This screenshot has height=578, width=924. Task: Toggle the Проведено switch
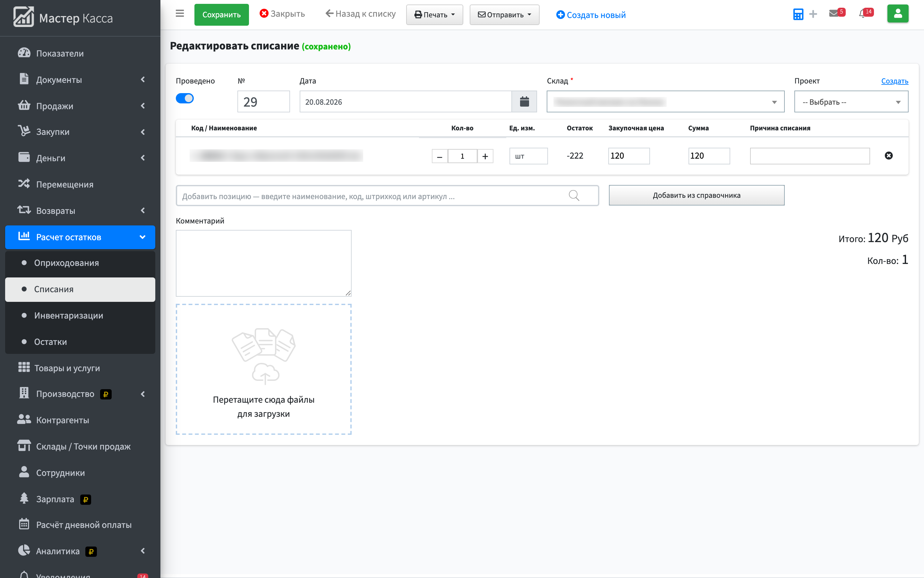click(185, 98)
